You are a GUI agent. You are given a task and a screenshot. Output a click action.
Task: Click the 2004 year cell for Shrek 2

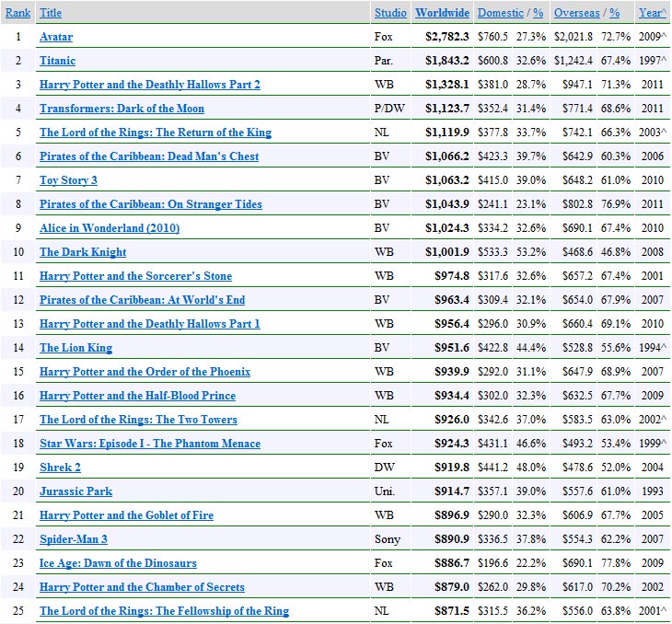coord(653,468)
